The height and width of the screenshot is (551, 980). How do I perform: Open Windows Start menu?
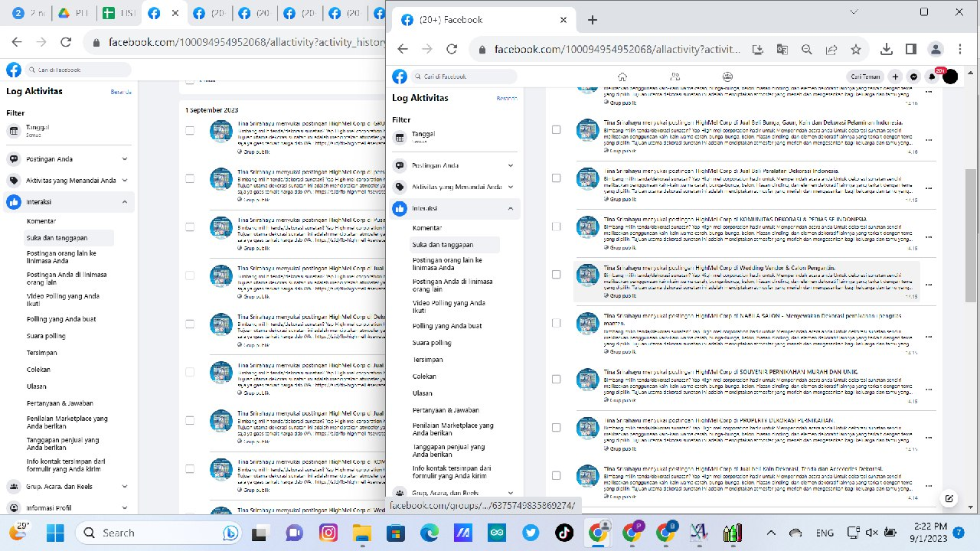[x=55, y=533]
